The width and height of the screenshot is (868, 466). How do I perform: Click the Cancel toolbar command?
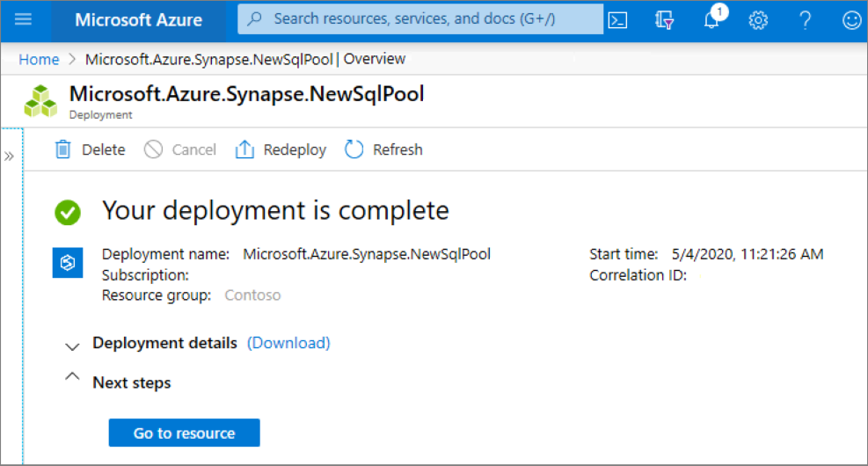click(x=181, y=149)
